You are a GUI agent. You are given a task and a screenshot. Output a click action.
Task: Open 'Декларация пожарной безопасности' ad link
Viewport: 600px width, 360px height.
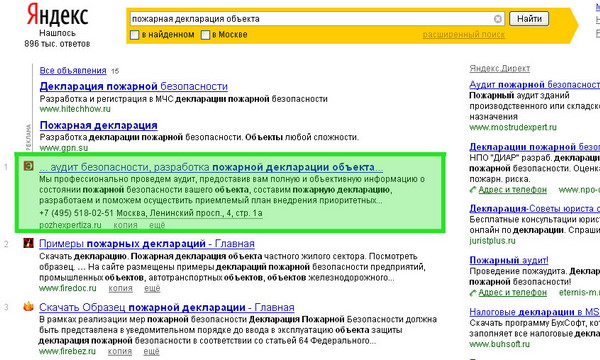pos(134,86)
